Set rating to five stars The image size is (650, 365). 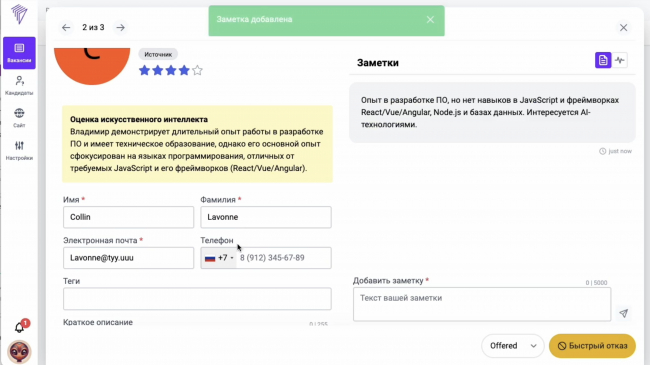[x=197, y=70]
